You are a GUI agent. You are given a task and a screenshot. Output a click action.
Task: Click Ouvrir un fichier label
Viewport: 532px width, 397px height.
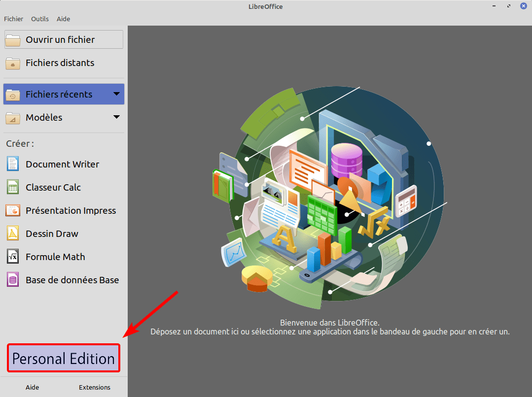point(60,40)
